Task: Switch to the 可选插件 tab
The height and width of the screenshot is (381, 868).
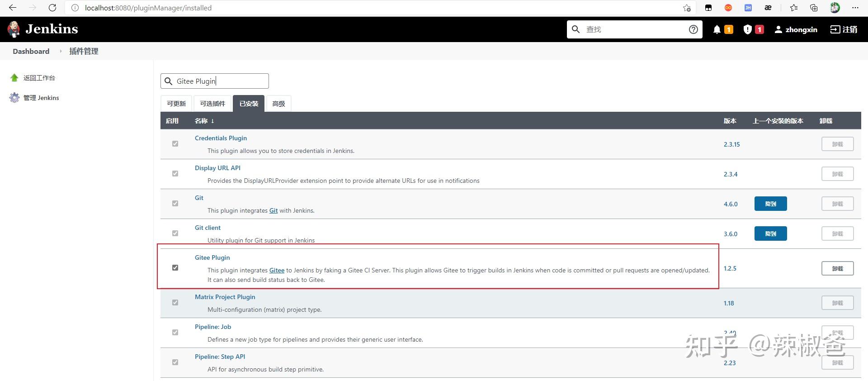Action: [212, 104]
